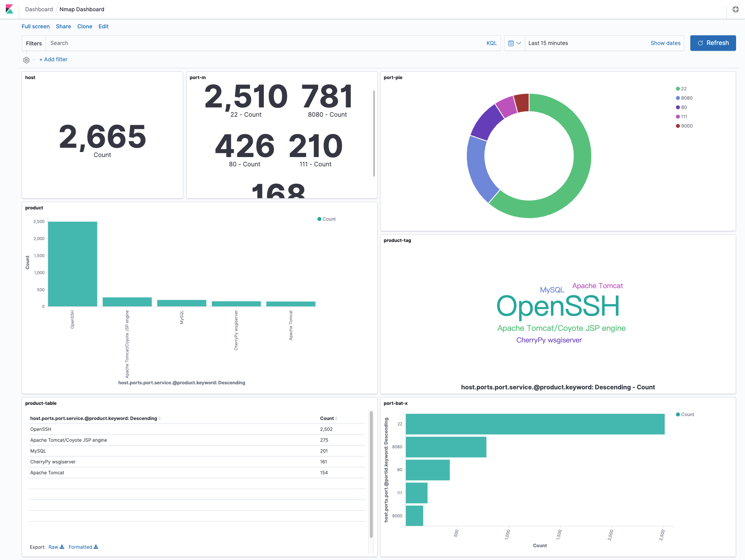745x560 pixels.
Task: Click the OpenSSH word in the tag cloud
Action: 558,306
